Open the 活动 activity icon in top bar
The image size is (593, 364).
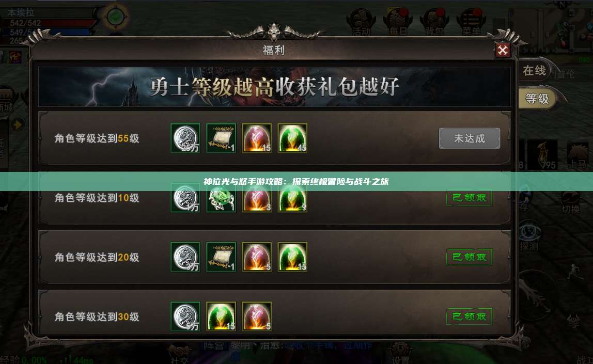pyautogui.click(x=361, y=22)
